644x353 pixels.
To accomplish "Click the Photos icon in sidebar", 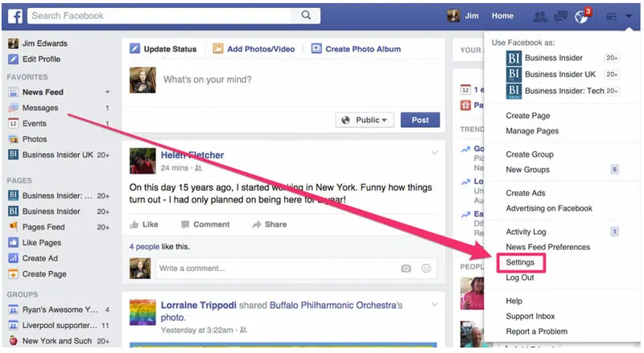I will (13, 139).
